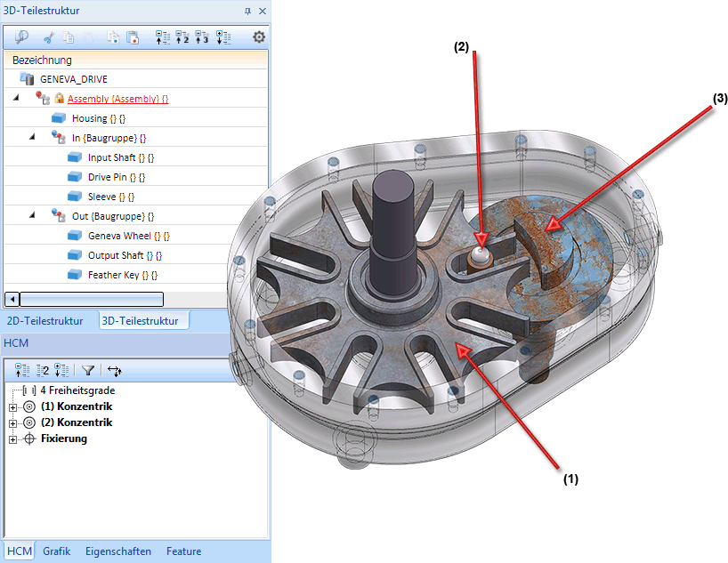Open part structure settings gear
Image resolution: width=728 pixels, height=563 pixels.
(x=259, y=37)
